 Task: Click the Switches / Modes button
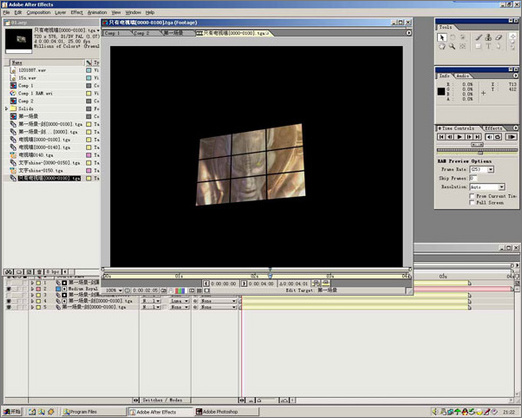(x=162, y=400)
